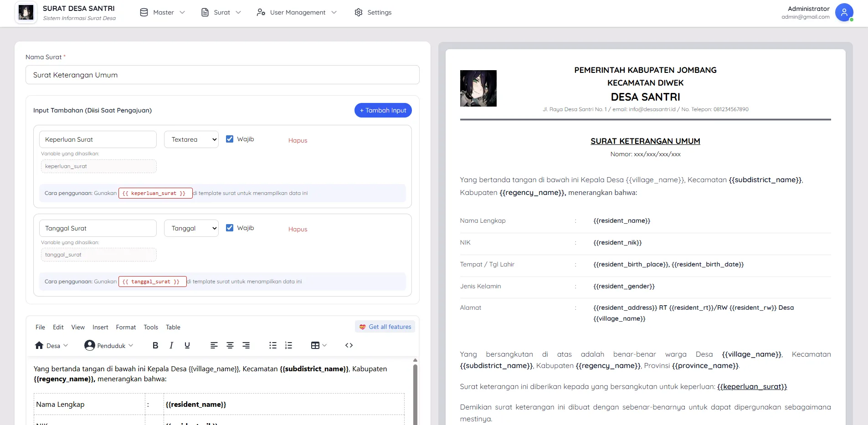The height and width of the screenshot is (425, 868).
Task: Align text right
Action: (246, 345)
